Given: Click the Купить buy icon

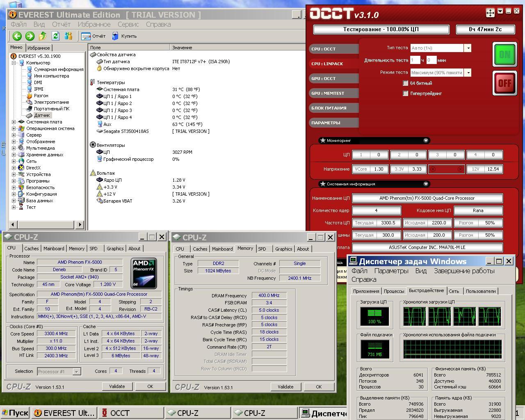Looking at the screenshot, I should coord(124,36).
